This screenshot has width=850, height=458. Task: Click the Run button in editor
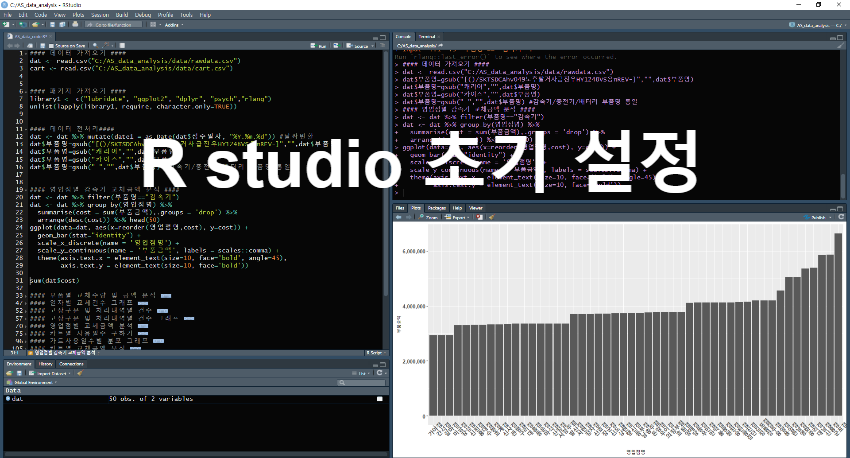pyautogui.click(x=319, y=46)
